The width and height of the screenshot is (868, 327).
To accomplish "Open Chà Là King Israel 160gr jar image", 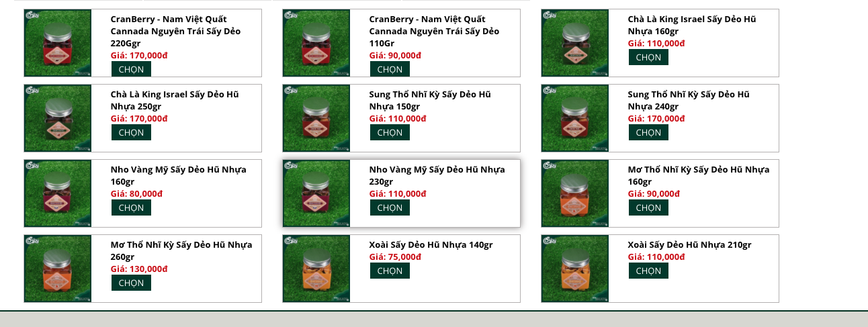I will (575, 43).
